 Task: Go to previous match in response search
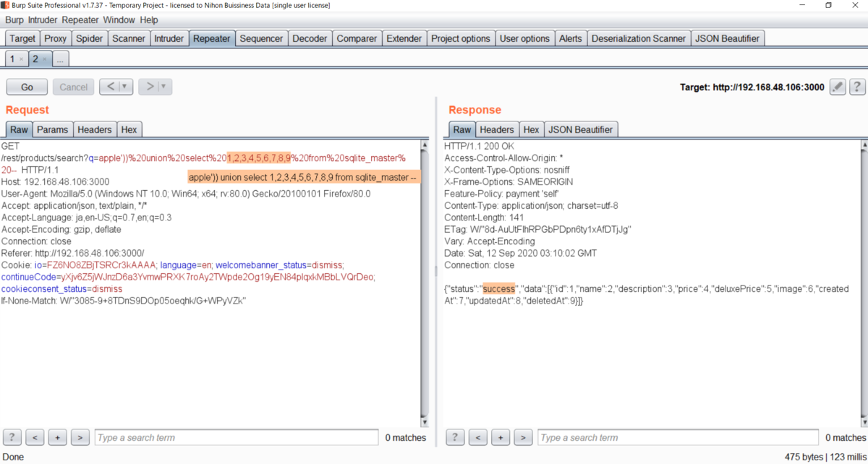tap(477, 437)
